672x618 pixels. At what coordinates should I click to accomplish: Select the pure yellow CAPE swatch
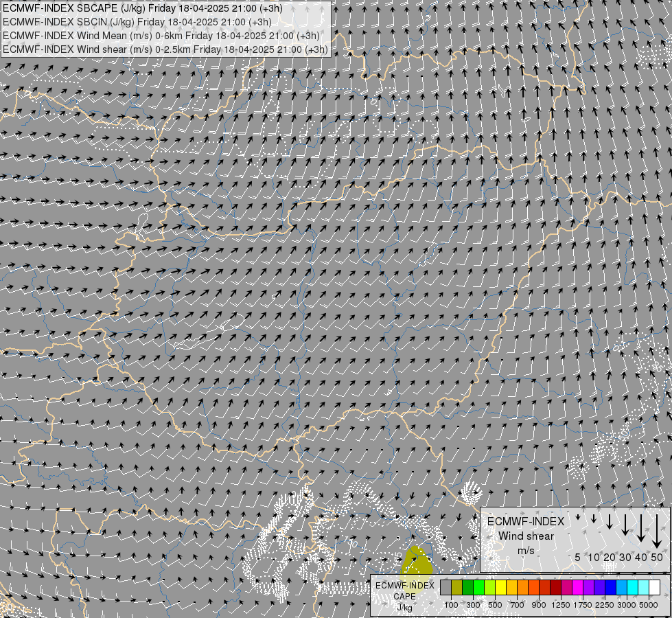(x=501, y=588)
